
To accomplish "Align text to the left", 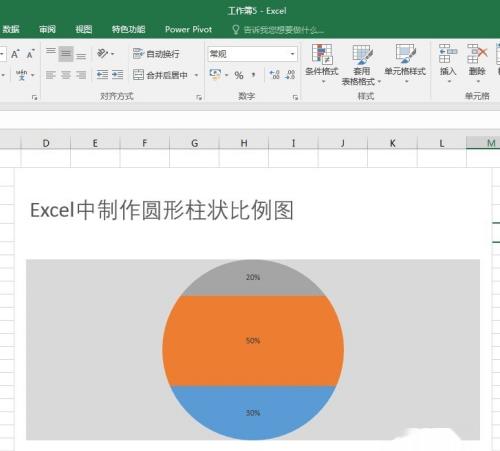I will (x=51, y=75).
